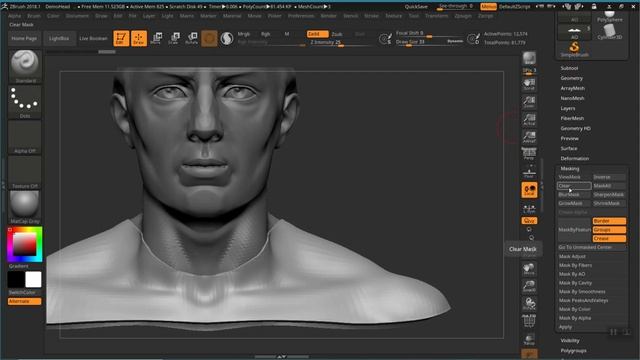
Task: Activate the Draw mode button
Action: [x=139, y=38]
